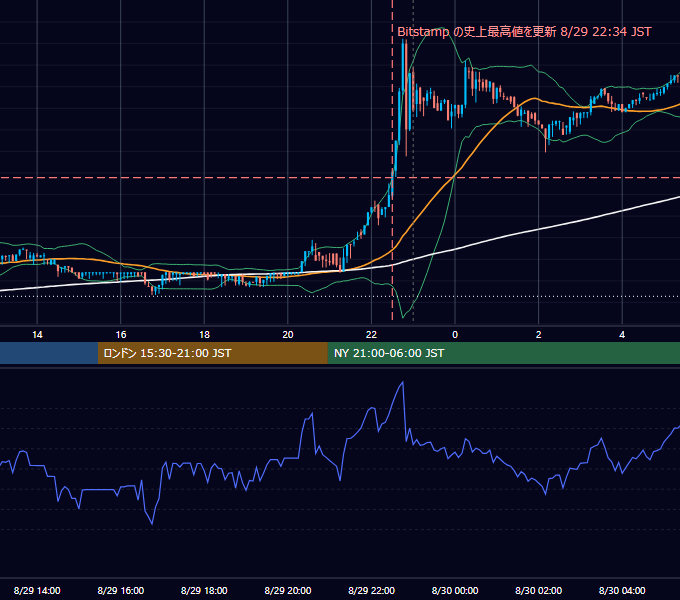Click the 20 hour label on upper axis
The height and width of the screenshot is (600, 680).
pyautogui.click(x=288, y=335)
